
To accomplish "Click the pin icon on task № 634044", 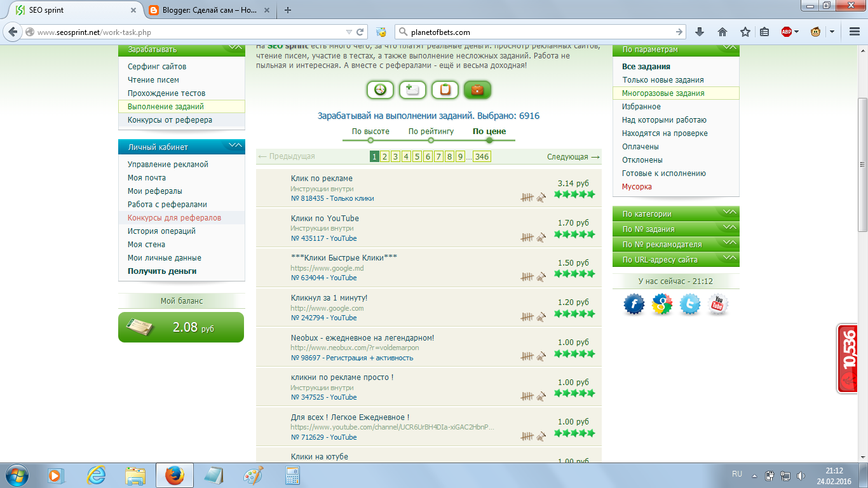I will 541,277.
